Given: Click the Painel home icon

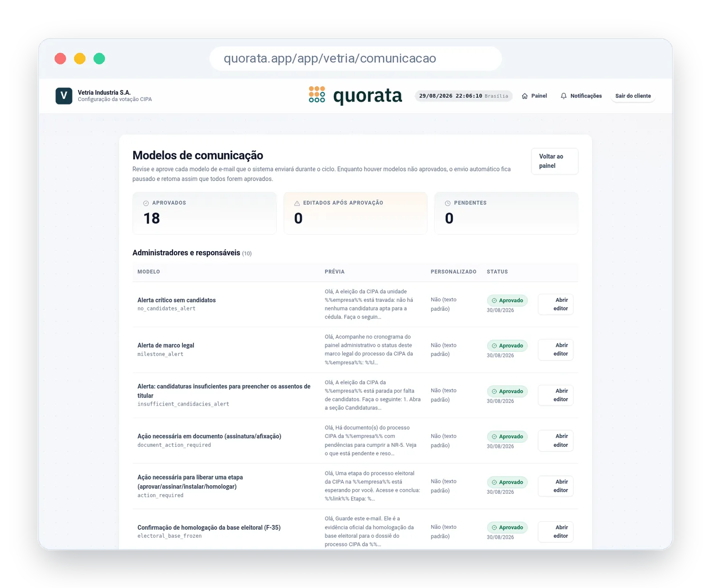Looking at the screenshot, I should (525, 96).
